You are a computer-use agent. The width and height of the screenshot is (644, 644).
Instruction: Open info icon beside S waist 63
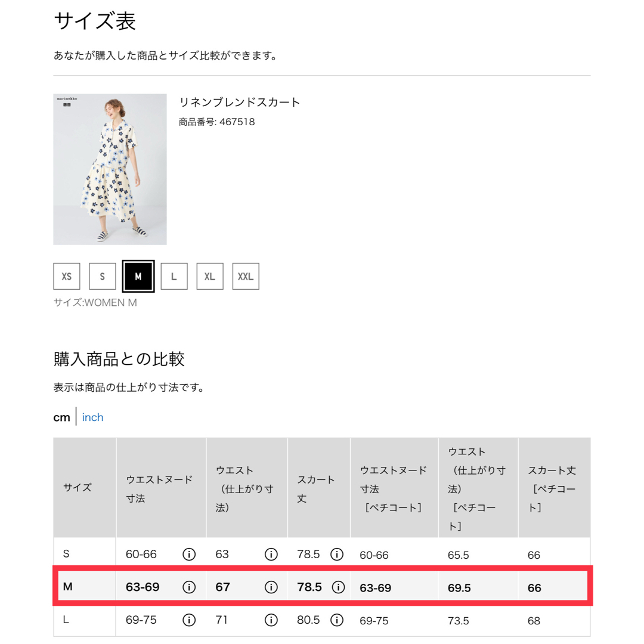click(271, 554)
